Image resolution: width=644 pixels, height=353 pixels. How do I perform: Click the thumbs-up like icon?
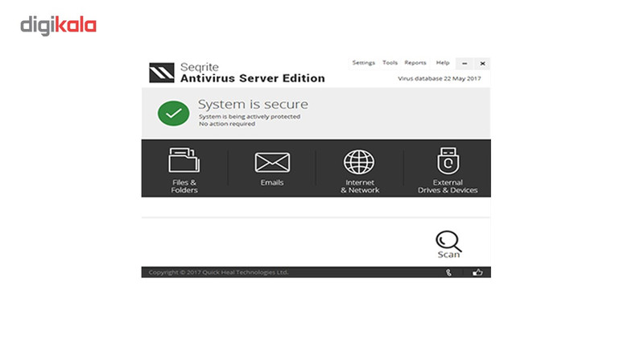(x=477, y=272)
